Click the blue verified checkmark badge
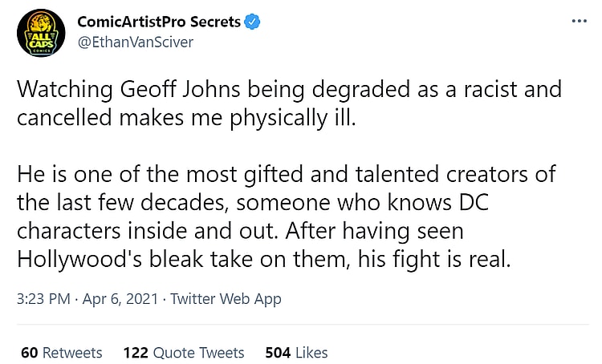 pyautogui.click(x=252, y=22)
